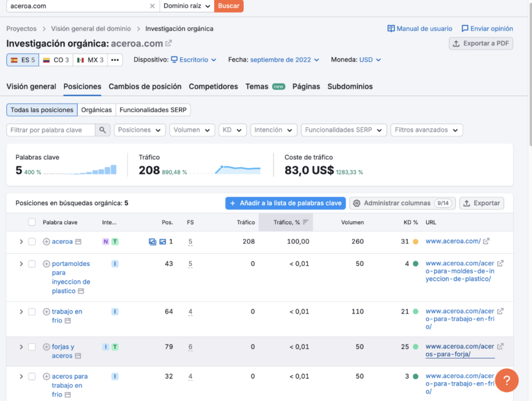
Task: Expand the trabajo en frio row
Action: (x=21, y=312)
